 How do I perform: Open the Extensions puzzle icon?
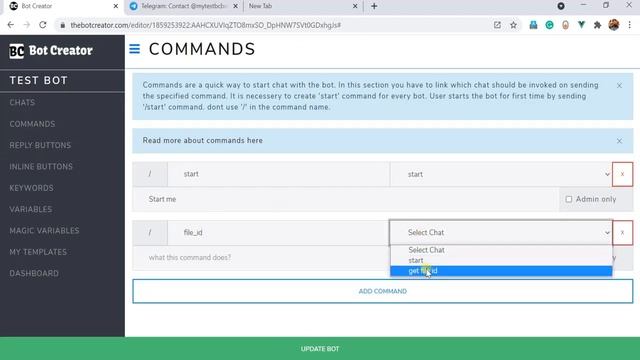[x=598, y=25]
